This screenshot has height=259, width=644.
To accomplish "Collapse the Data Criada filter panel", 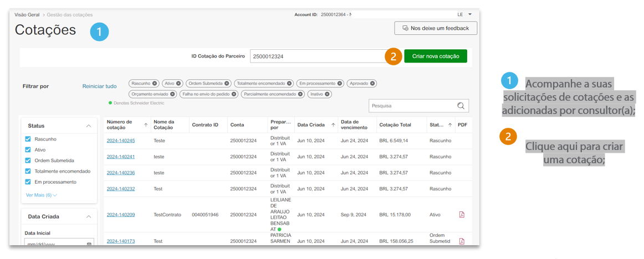I will pos(88,216).
